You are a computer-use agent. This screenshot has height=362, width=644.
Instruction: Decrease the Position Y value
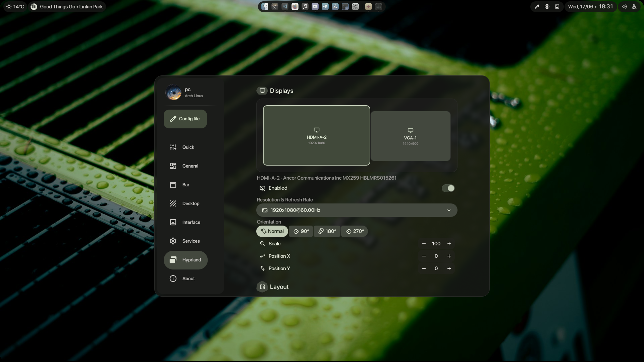pyautogui.click(x=424, y=268)
